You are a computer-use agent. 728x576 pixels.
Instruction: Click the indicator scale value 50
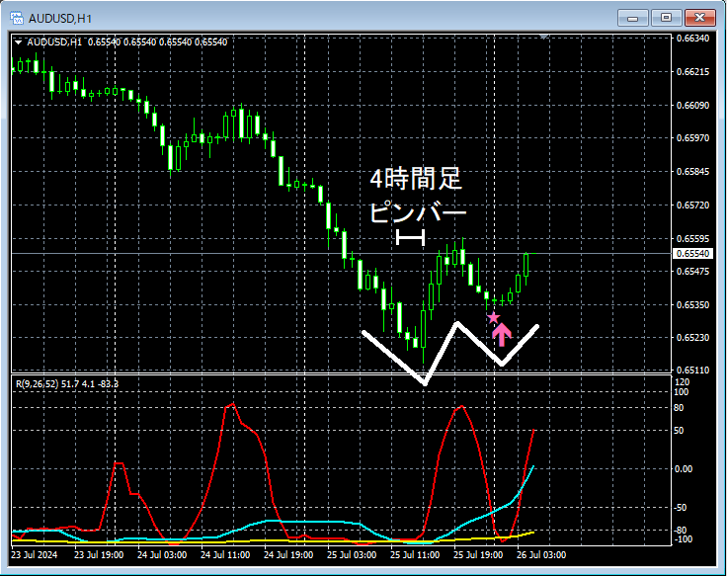(x=679, y=431)
